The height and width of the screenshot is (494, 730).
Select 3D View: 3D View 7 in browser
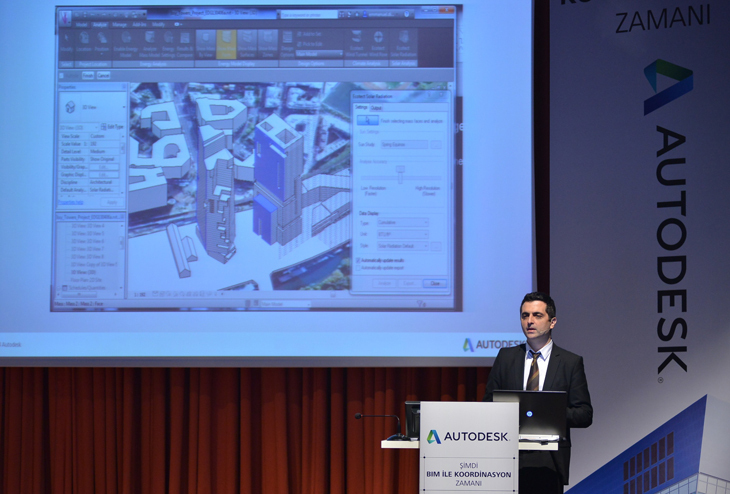click(x=88, y=249)
